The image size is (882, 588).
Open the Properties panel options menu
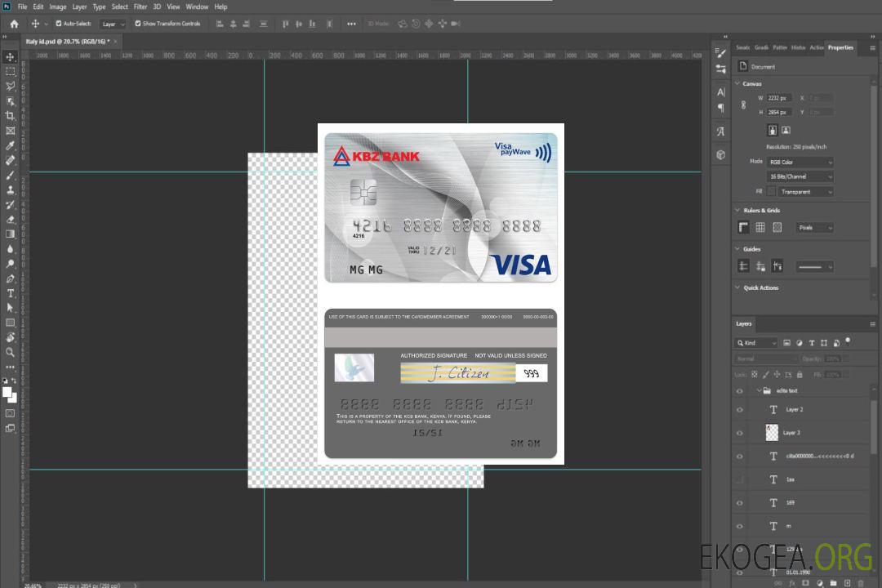[872, 48]
